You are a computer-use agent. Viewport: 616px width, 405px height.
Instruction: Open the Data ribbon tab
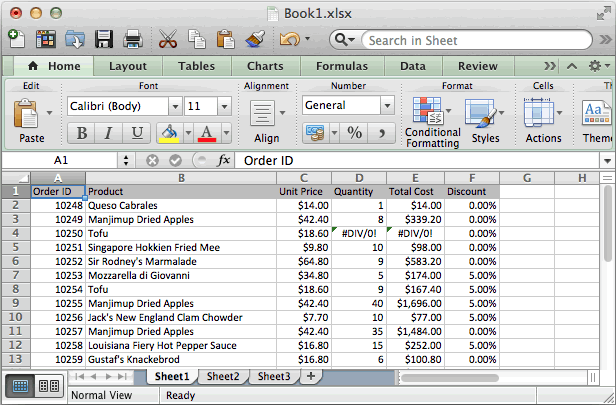(412, 66)
